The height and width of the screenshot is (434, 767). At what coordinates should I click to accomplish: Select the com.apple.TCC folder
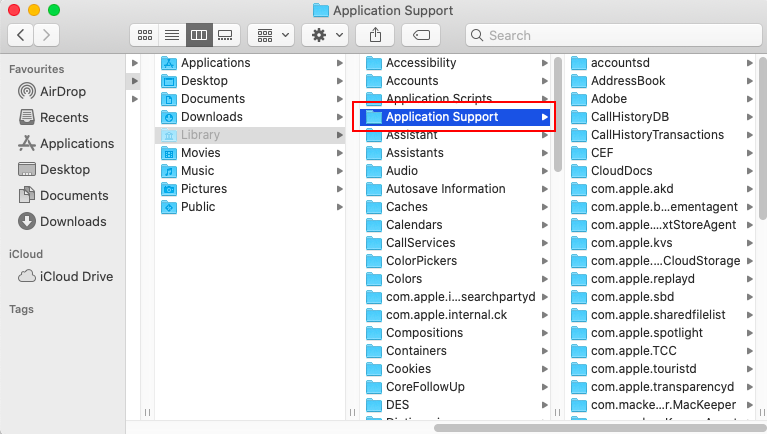click(x=660, y=351)
